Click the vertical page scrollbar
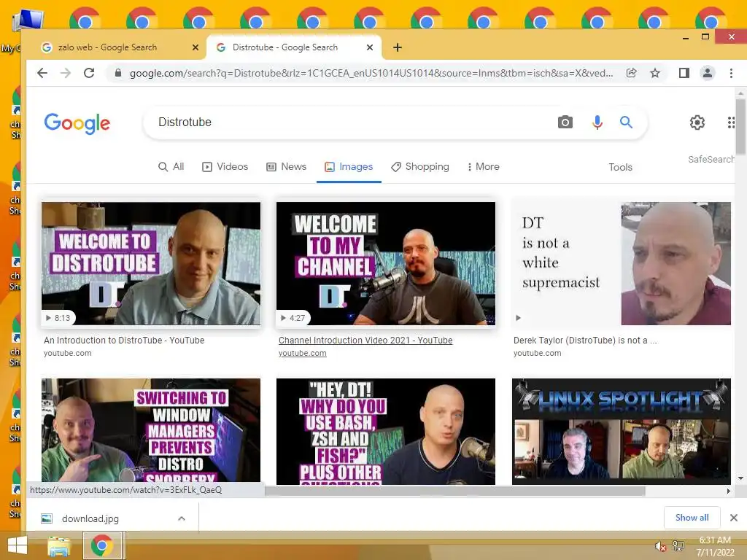Screen dimensions: 747x560 point(740,125)
